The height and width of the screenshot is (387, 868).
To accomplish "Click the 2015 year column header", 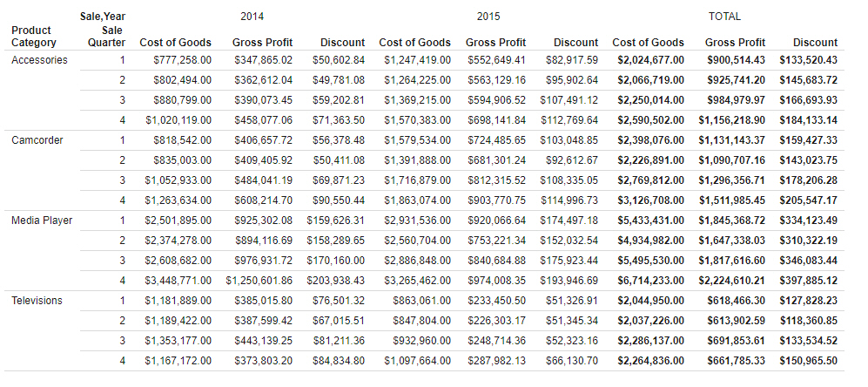I will (x=488, y=17).
